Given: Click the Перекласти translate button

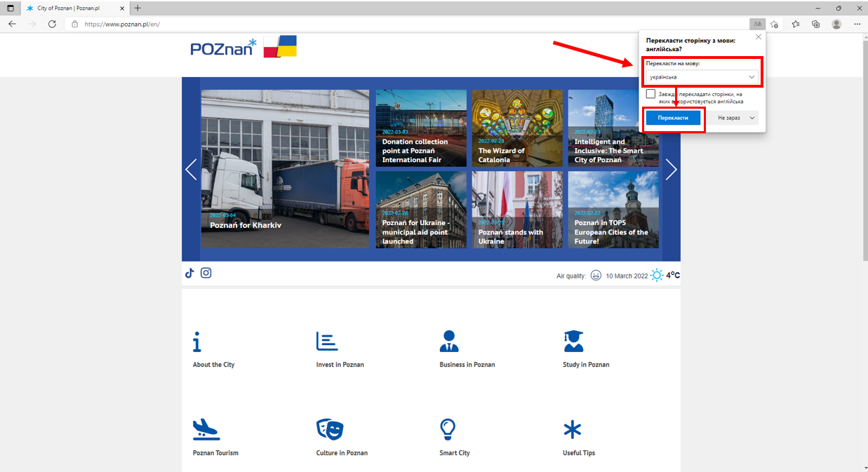Looking at the screenshot, I should click(673, 118).
